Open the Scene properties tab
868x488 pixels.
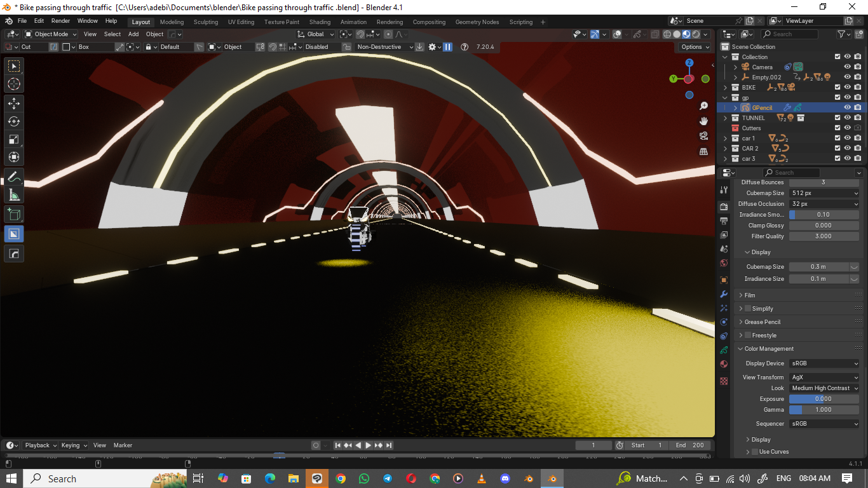pos(724,249)
